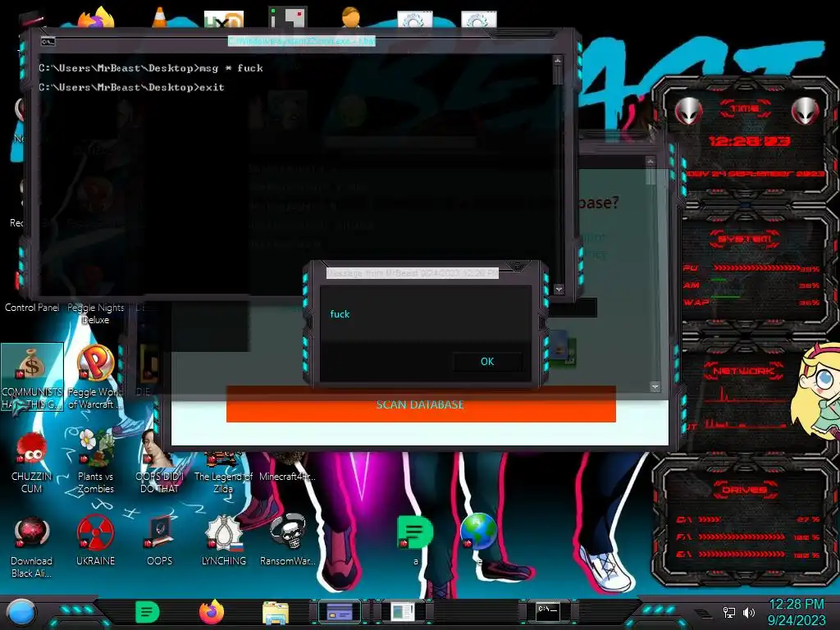
Task: Open the green chat app in the taskbar
Action: point(148,612)
